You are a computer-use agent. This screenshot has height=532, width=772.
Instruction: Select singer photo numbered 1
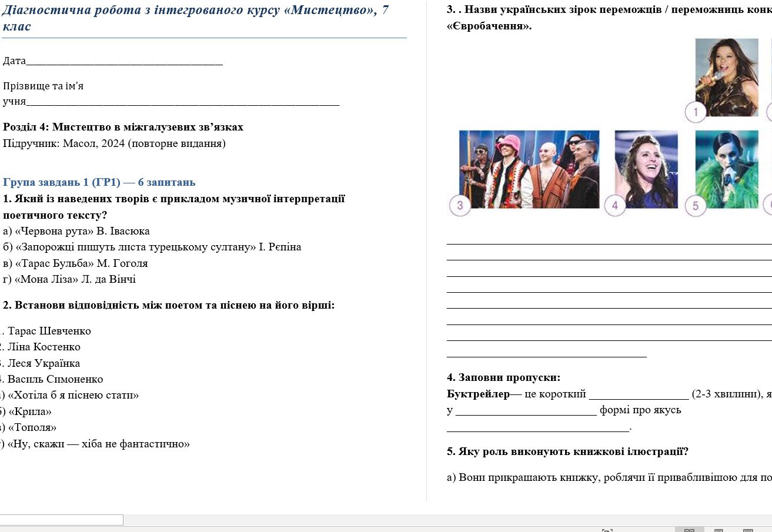(x=727, y=77)
